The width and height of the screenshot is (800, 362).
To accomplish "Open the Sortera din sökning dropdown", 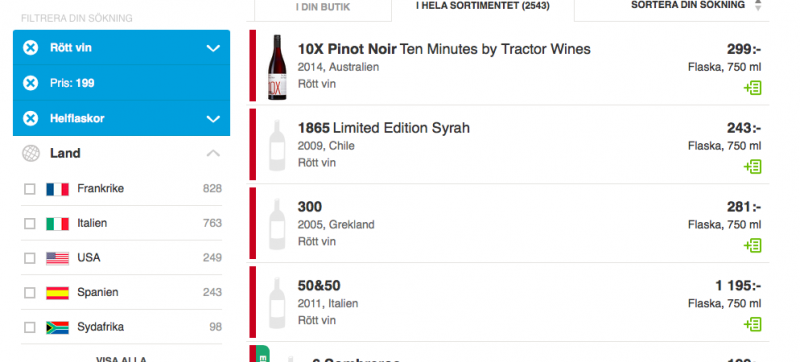I will [x=696, y=5].
